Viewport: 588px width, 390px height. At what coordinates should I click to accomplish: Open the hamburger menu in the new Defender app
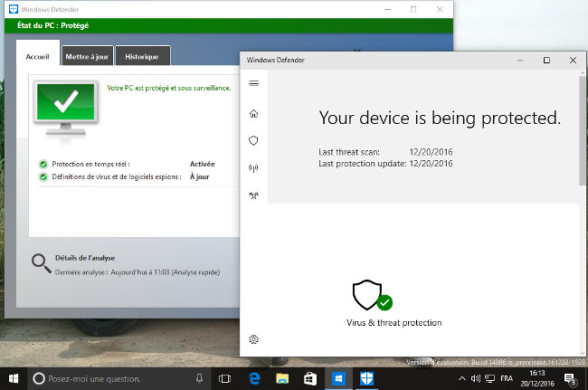point(254,83)
